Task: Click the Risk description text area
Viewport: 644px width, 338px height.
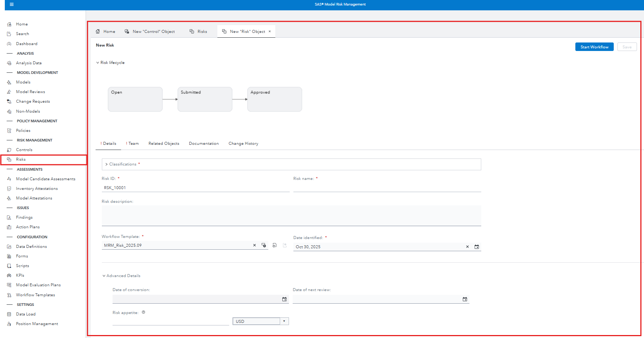Action: (292, 215)
